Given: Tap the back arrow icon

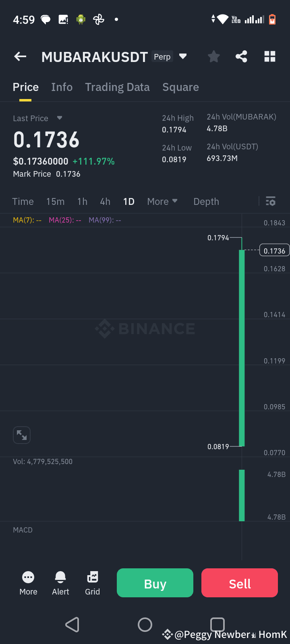Looking at the screenshot, I should click(x=20, y=57).
